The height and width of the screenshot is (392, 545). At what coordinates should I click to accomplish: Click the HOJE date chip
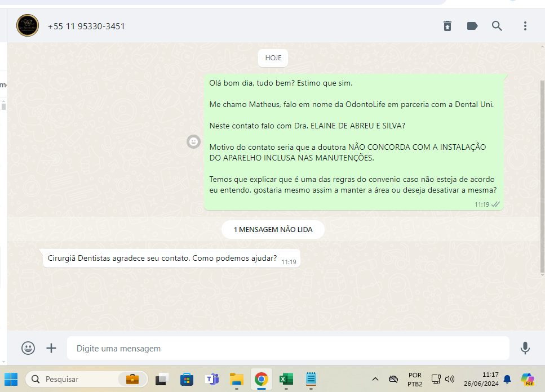click(x=273, y=58)
